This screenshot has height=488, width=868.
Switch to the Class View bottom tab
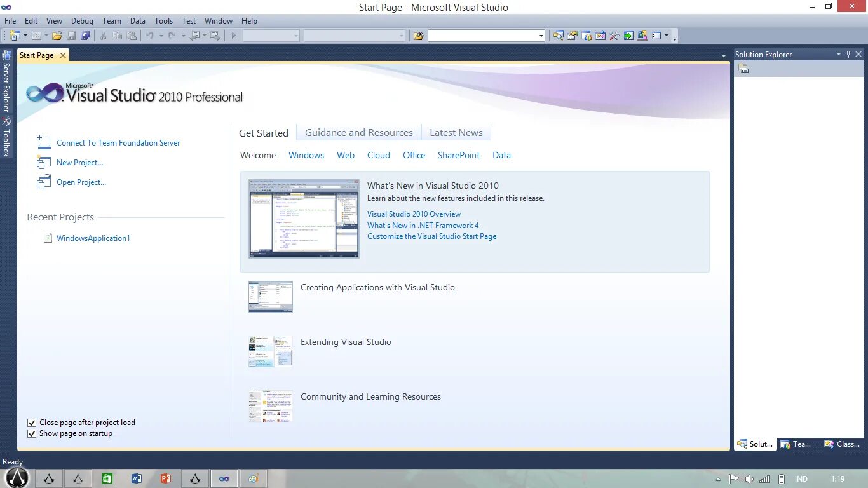click(842, 444)
